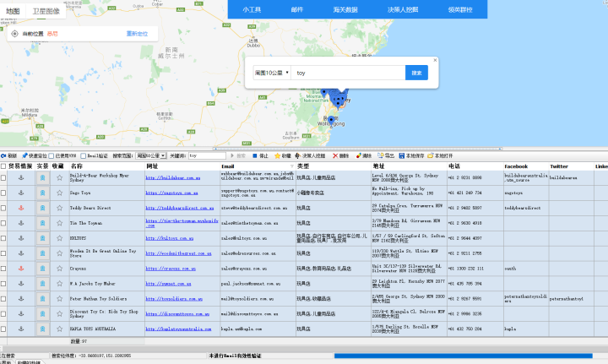Star the Build-A-Bear Workshop row as favorite

click(59, 177)
